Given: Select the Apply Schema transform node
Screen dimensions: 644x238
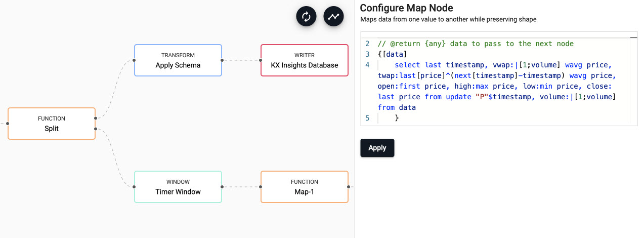Looking at the screenshot, I should (178, 60).
